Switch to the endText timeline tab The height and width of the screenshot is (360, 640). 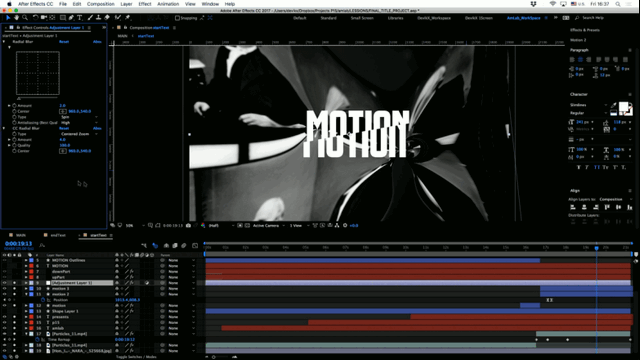pos(58,235)
